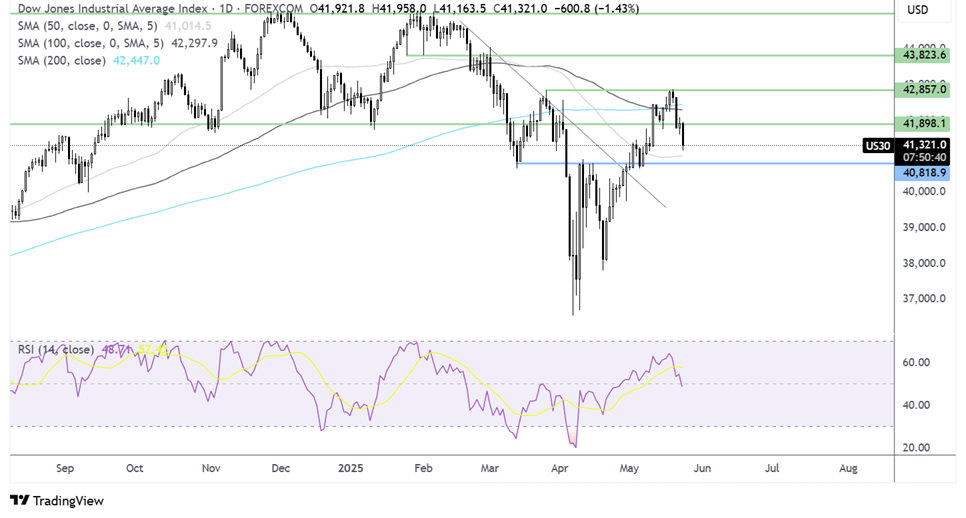Image resolution: width=966 pixels, height=518 pixels.
Task: Click the current price 41,321.0 label
Action: [x=924, y=145]
